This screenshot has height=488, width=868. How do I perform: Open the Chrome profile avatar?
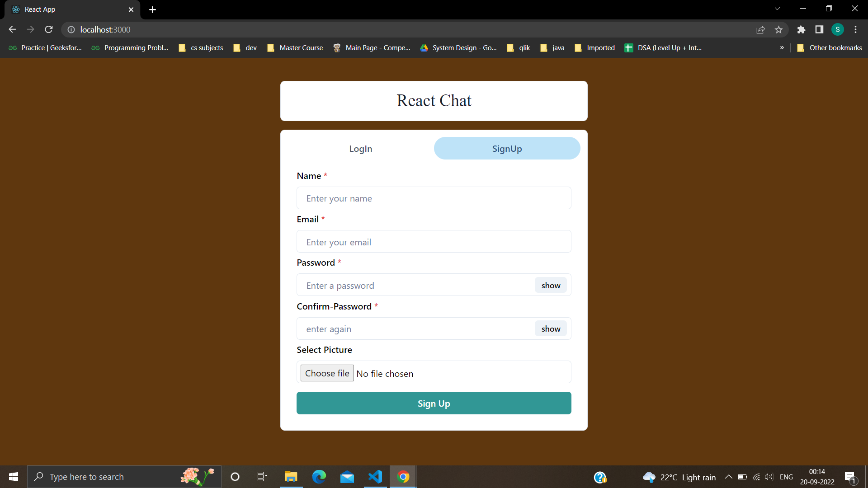838,29
